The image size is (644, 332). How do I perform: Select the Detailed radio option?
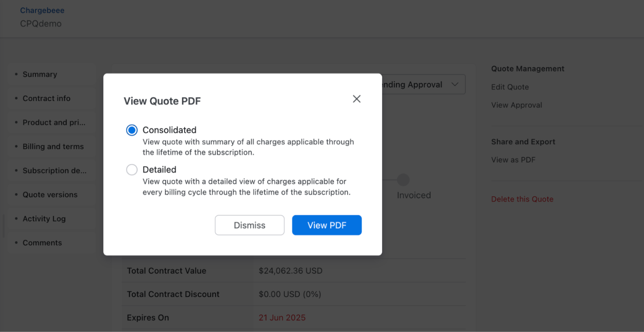click(132, 170)
